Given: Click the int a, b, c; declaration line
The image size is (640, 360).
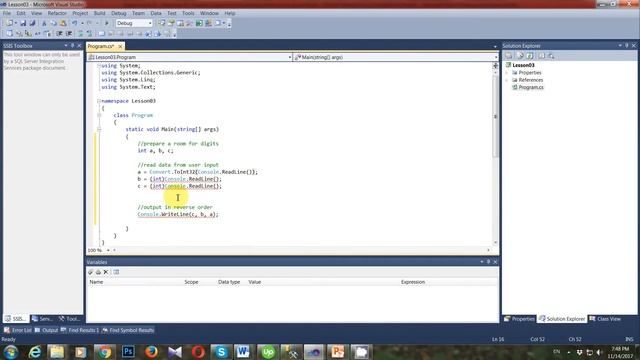Looking at the screenshot, I should (x=156, y=151).
